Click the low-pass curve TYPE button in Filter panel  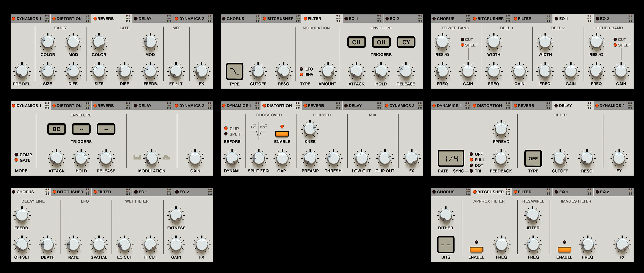click(234, 71)
